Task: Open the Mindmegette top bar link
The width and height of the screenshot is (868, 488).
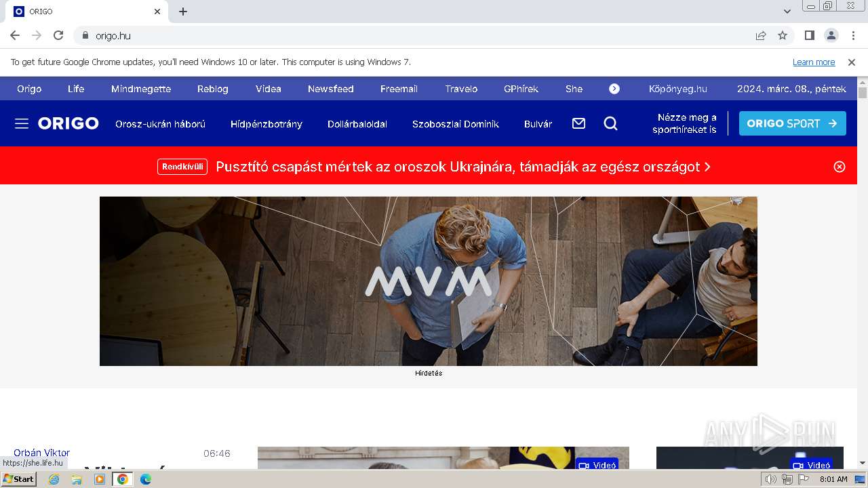Action: [141, 89]
